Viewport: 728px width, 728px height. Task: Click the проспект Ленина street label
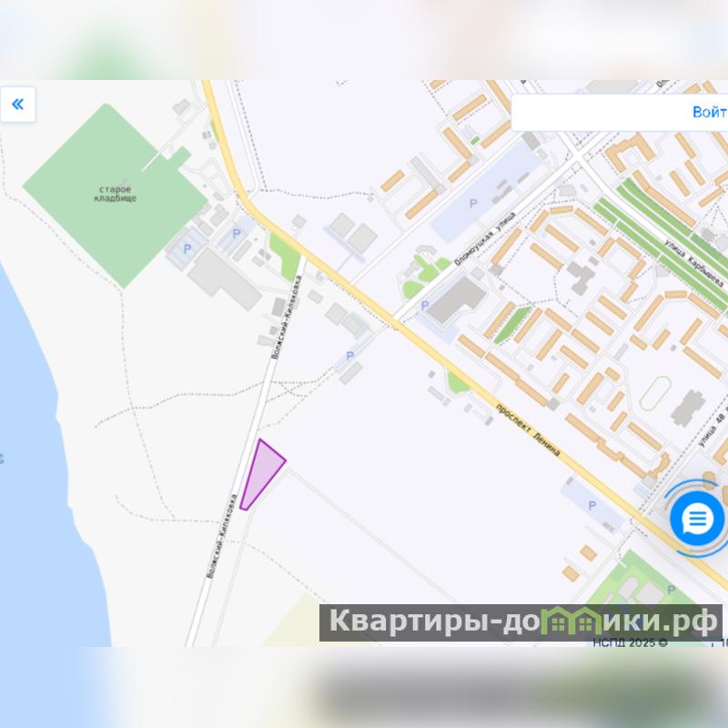pyautogui.click(x=528, y=430)
